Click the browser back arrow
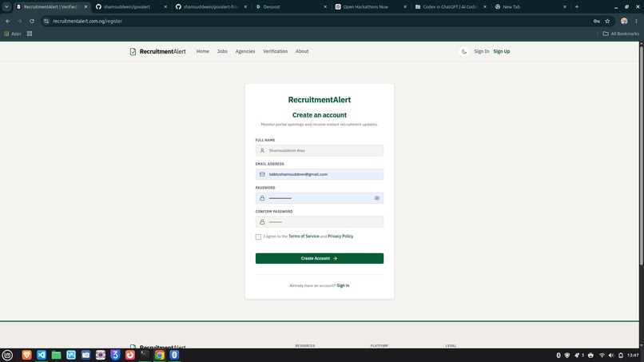The height and width of the screenshot is (362, 644). pos(8,21)
